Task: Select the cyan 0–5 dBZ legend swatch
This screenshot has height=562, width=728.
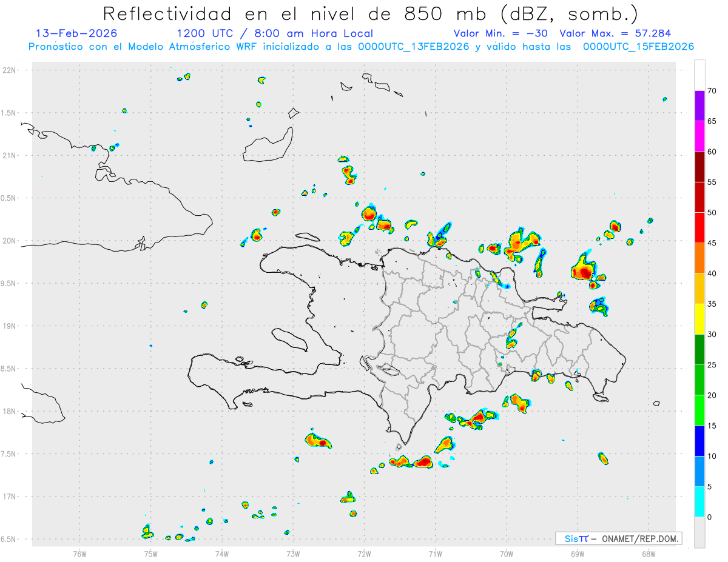Action: click(699, 502)
